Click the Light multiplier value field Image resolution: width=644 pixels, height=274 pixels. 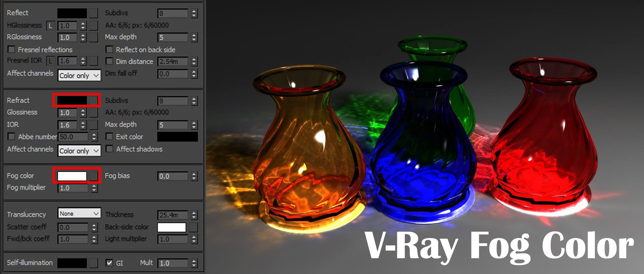pyautogui.click(x=173, y=239)
